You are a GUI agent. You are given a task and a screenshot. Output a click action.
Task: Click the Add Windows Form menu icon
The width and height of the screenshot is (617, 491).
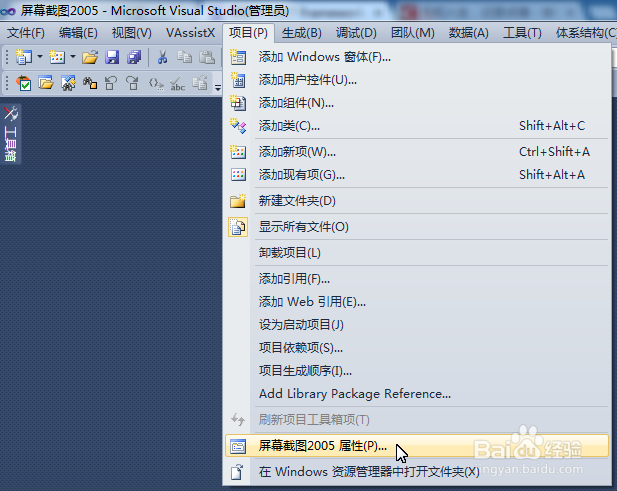point(238,57)
